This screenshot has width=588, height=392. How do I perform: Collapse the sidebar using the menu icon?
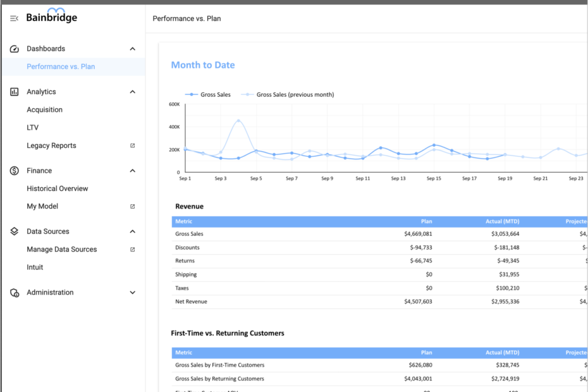click(x=14, y=18)
